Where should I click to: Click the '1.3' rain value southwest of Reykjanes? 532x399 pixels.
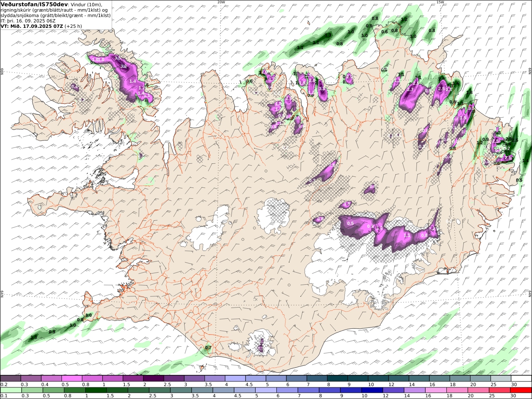[34, 337]
